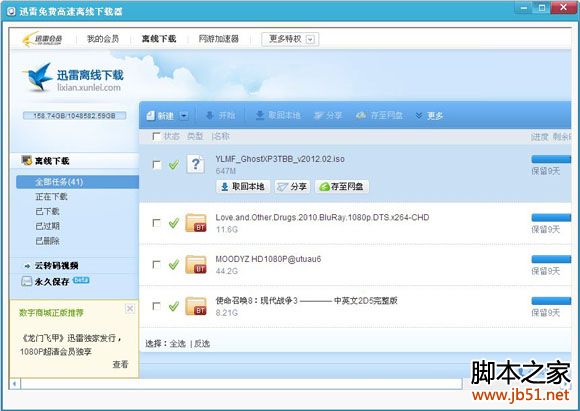Click the MOODYZ HD1080P@utuau6 title
The height and width of the screenshot is (411, 580).
(x=268, y=259)
